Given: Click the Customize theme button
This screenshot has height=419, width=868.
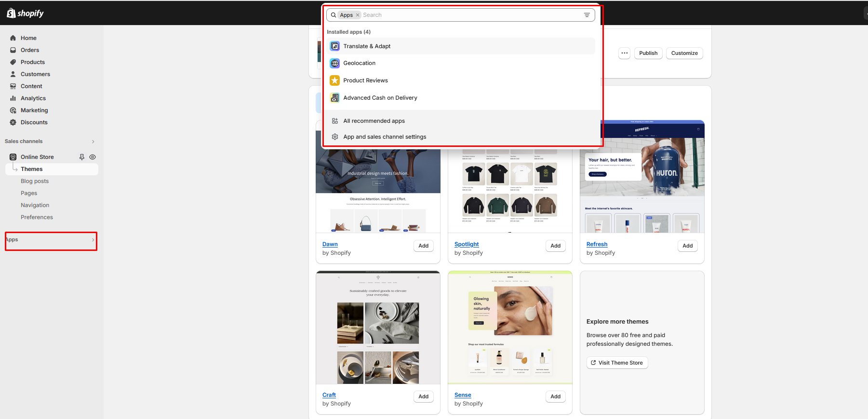Looking at the screenshot, I should (x=684, y=53).
